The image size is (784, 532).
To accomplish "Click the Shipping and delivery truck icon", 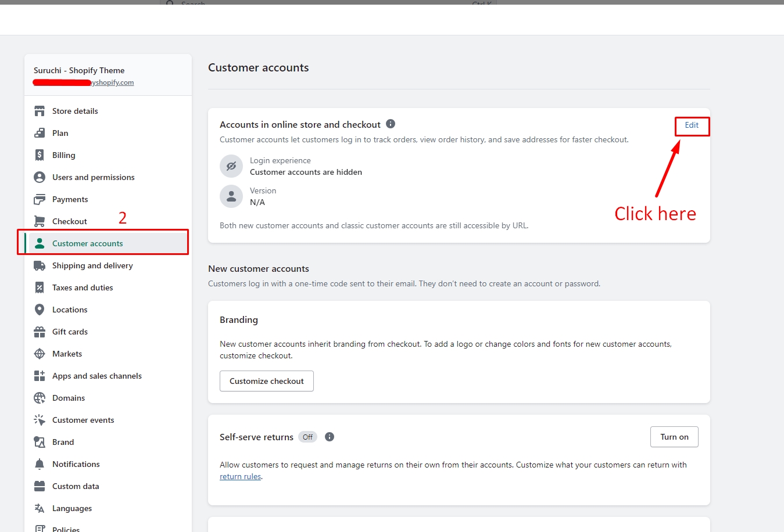I will point(40,265).
